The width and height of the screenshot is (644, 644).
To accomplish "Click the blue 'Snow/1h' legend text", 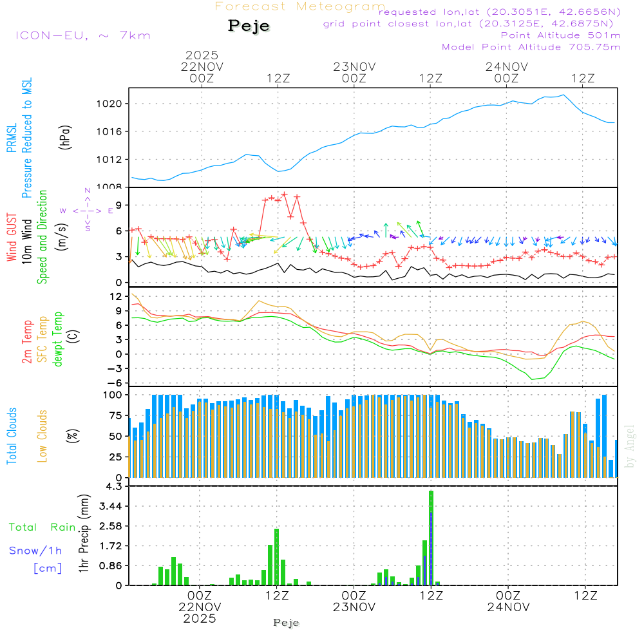I will (35, 551).
